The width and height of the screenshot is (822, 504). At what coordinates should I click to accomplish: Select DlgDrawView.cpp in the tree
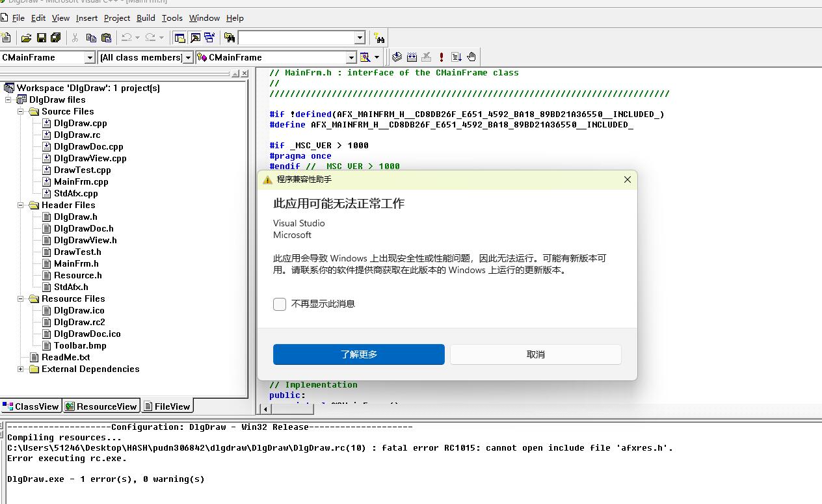(90, 158)
